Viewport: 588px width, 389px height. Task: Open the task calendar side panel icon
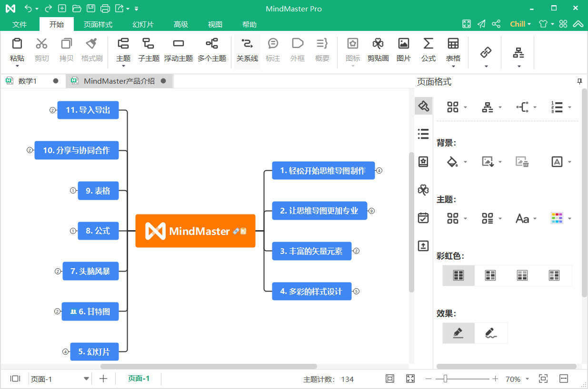[x=423, y=218]
